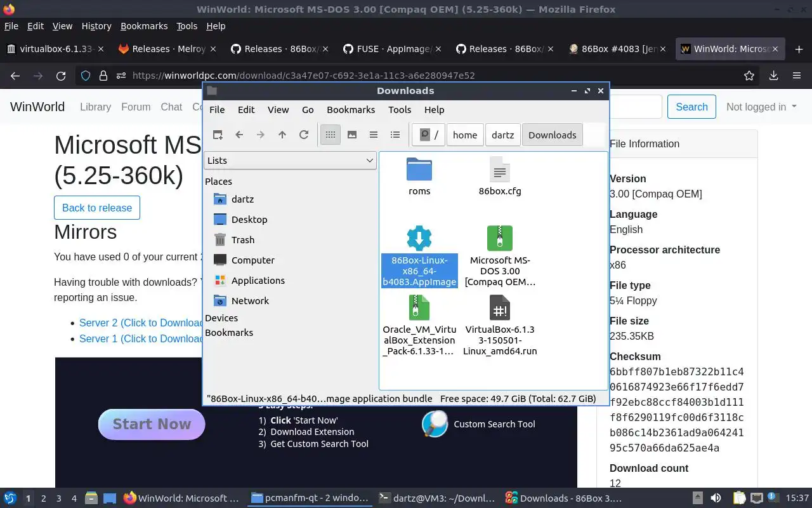This screenshot has height=508, width=812.
Task: Click the Start Now ad button
Action: (x=152, y=424)
